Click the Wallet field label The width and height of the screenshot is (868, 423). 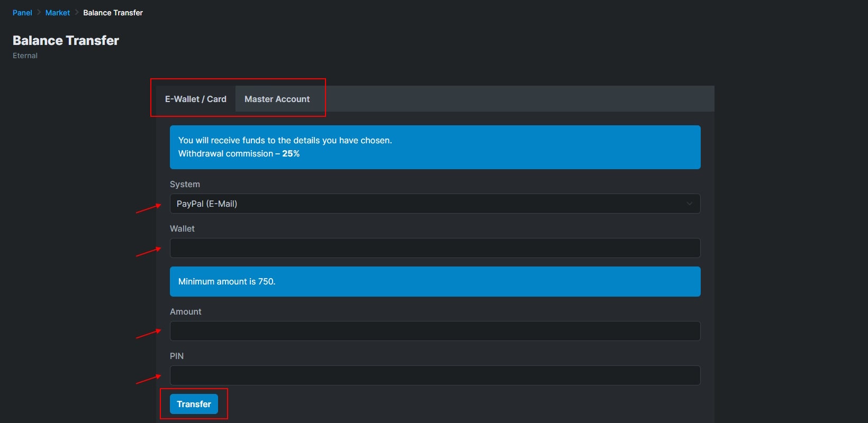182,228
